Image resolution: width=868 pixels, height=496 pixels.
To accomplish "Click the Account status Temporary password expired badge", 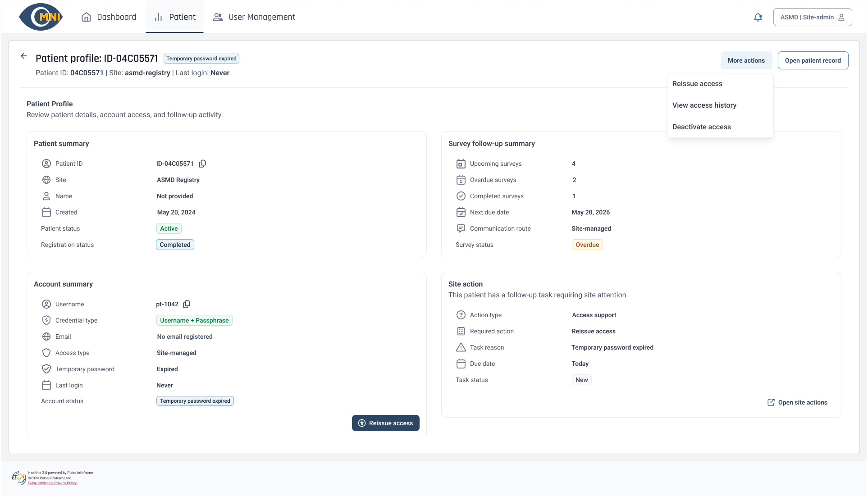I will coord(195,401).
